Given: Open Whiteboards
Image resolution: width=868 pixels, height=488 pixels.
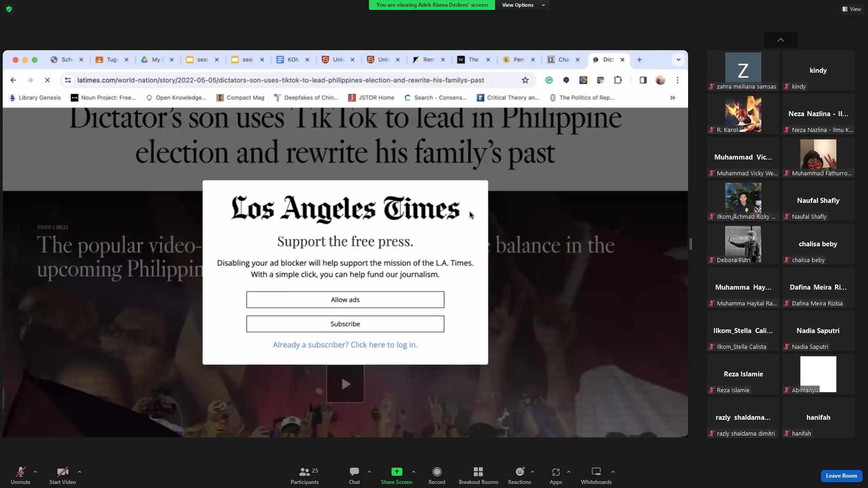Looking at the screenshot, I should tap(596, 475).
